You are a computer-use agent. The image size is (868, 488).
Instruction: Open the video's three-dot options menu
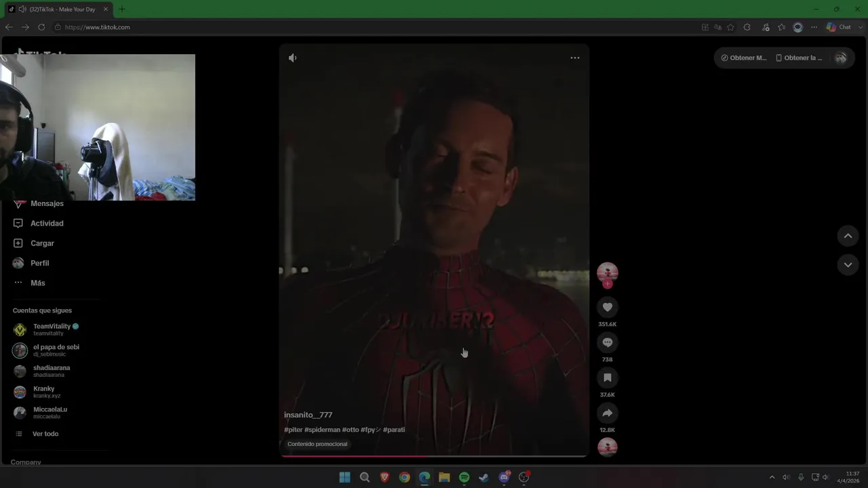(575, 58)
